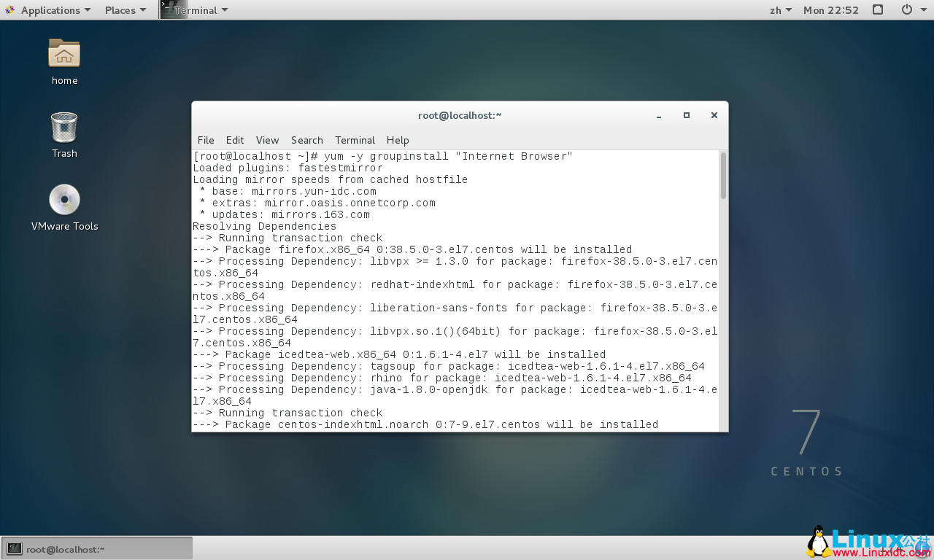Open the clock showing Mon 22:52

(830, 9)
